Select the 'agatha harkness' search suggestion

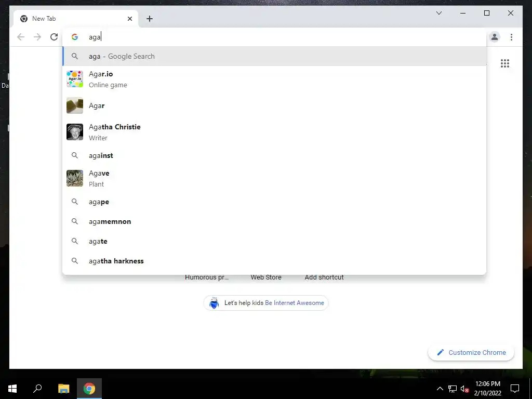[x=274, y=261]
